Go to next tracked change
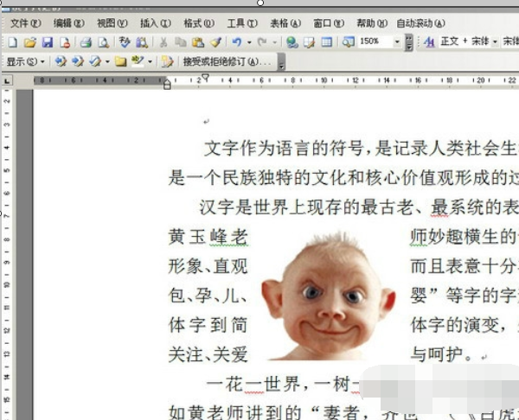The width and height of the screenshot is (519, 420). [78, 61]
